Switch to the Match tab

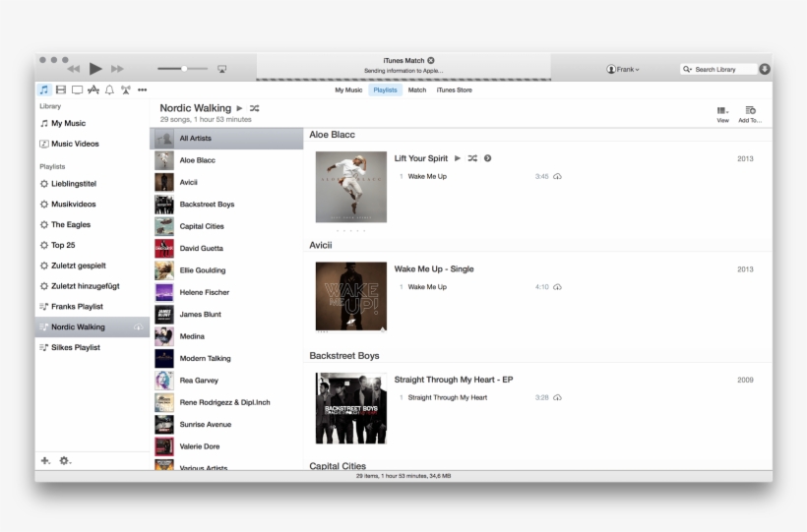pyautogui.click(x=417, y=90)
